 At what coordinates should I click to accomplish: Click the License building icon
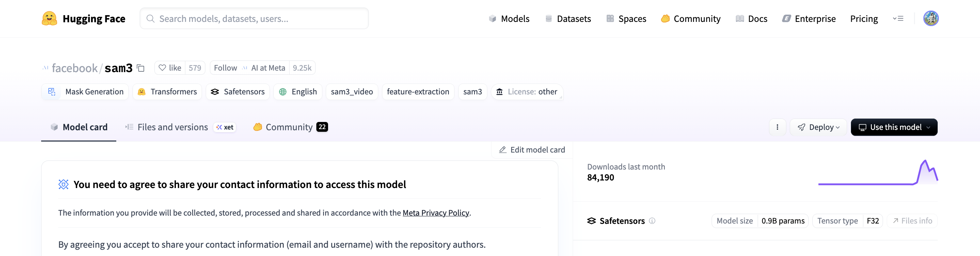click(499, 92)
